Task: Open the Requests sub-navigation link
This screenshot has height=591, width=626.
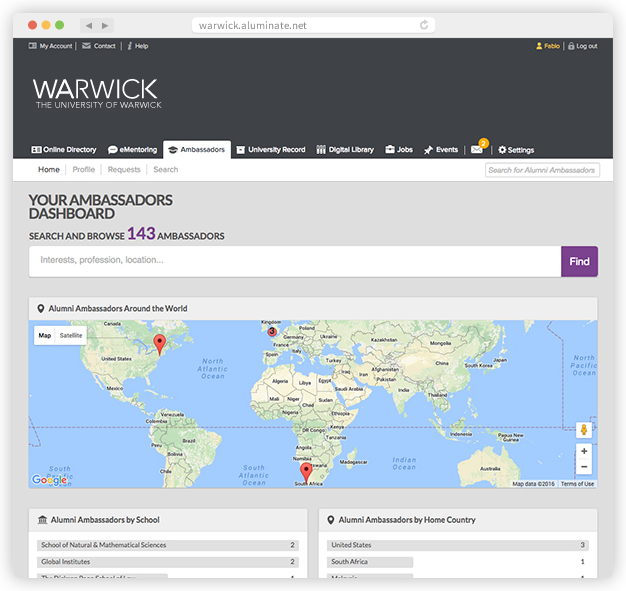Action: point(124,170)
